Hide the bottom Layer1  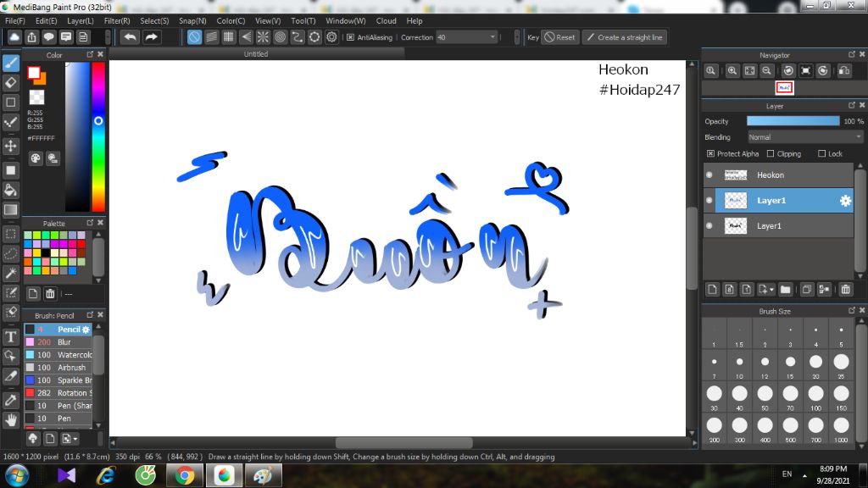[709, 225]
